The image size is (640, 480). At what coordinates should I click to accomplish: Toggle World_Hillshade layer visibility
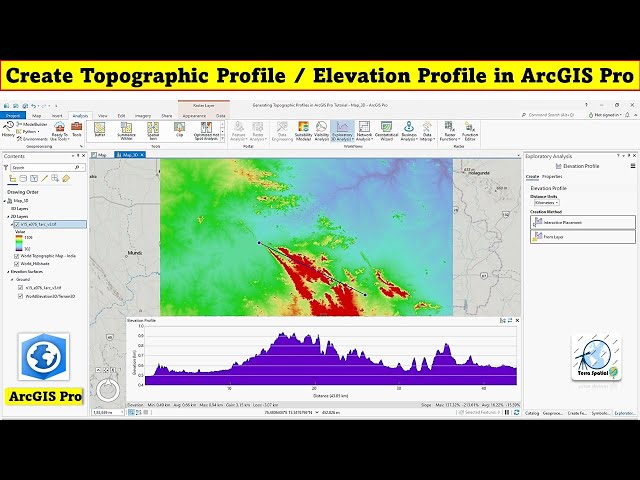[17, 264]
